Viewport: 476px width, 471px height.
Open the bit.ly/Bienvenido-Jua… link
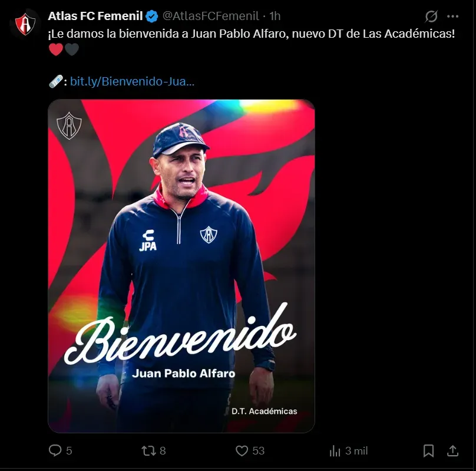coord(132,81)
